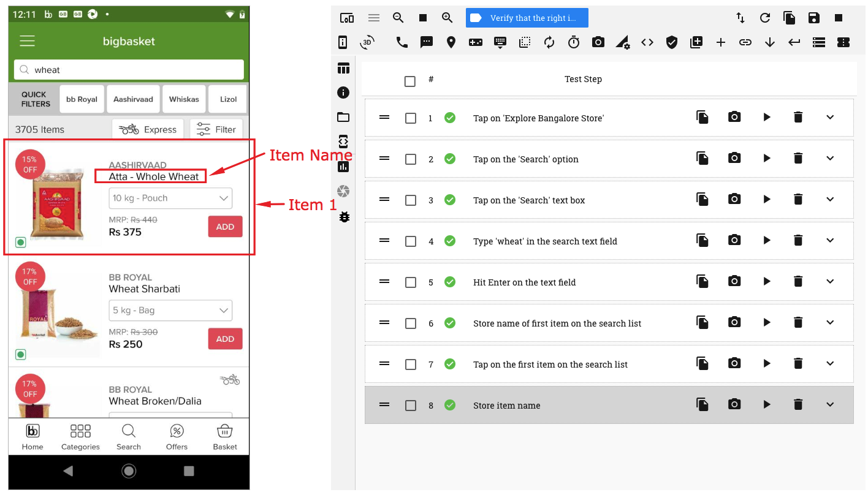The width and height of the screenshot is (868, 495).
Task: Switch to the Search bottom tab
Action: [x=129, y=437]
